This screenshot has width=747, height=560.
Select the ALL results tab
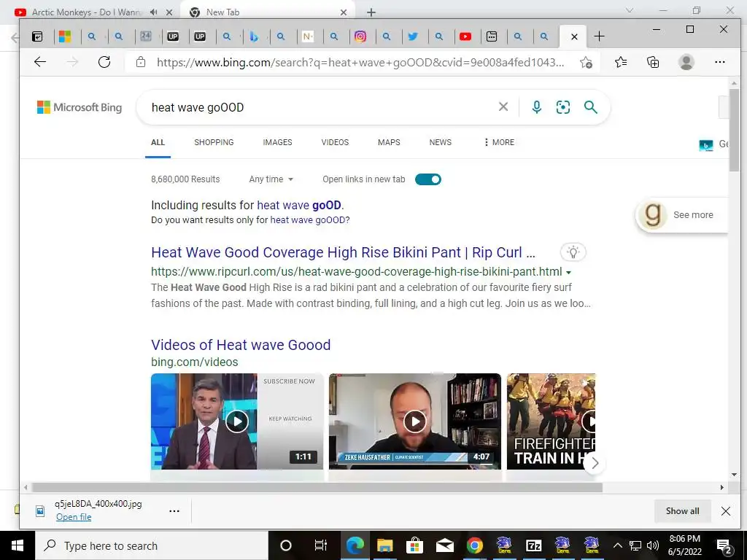(158, 142)
